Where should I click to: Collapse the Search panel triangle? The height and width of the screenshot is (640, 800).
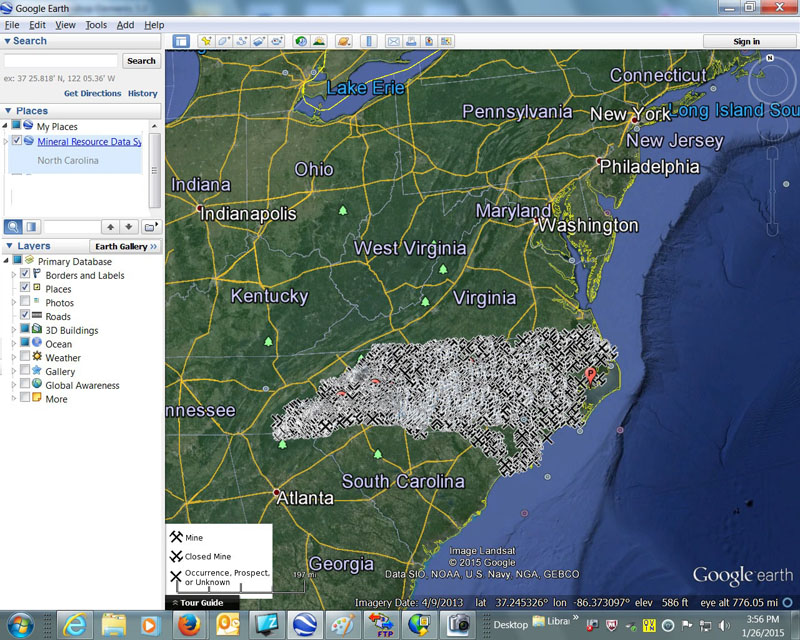(x=7, y=41)
